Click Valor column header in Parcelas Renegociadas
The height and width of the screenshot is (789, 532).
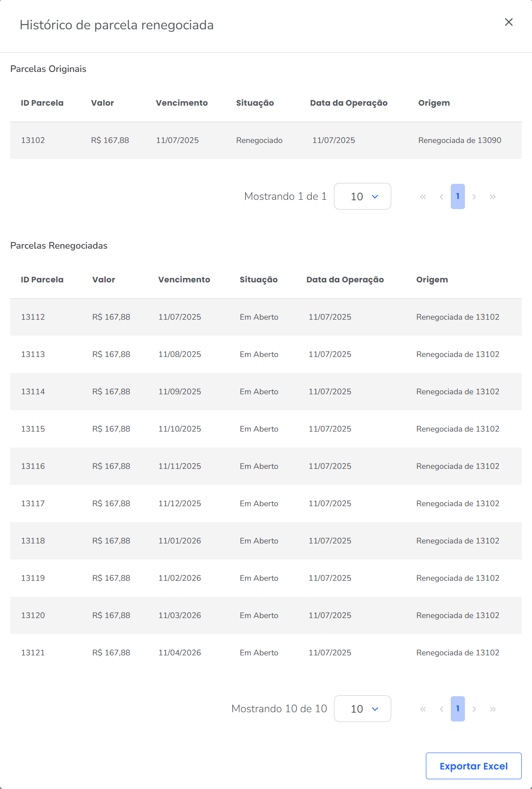tap(103, 280)
